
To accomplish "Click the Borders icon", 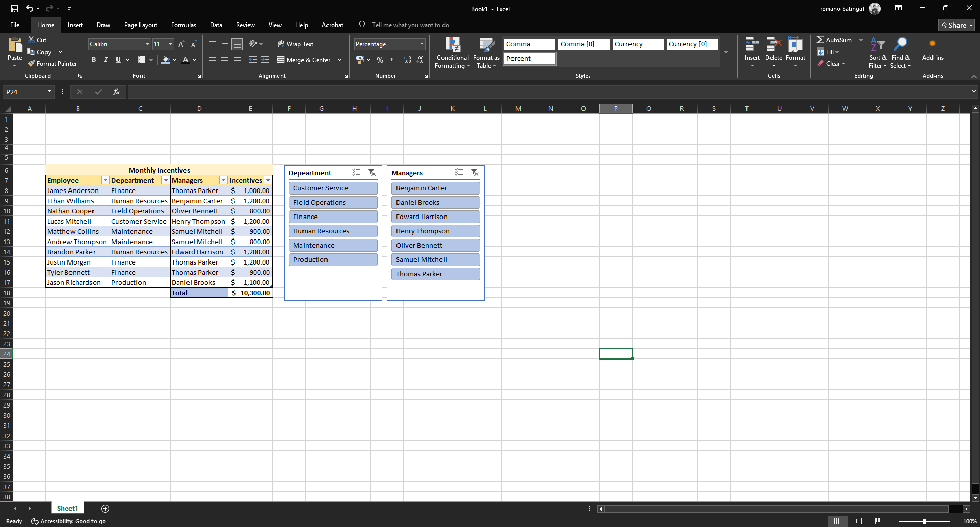I will click(x=142, y=60).
